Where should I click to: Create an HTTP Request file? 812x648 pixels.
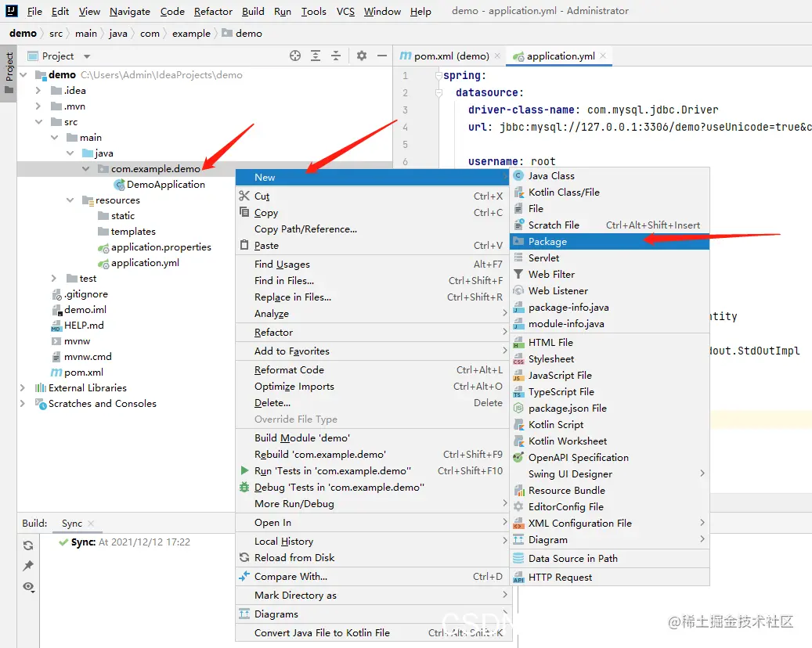click(609, 578)
